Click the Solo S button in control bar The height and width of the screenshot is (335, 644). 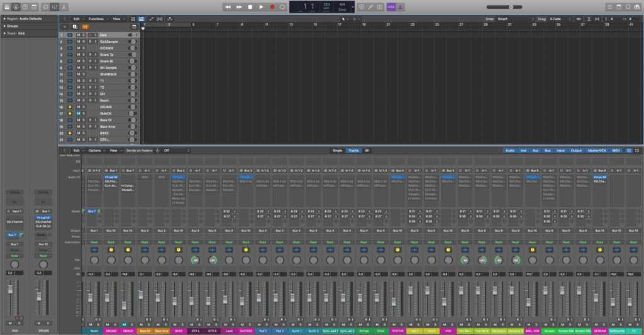click(379, 7)
